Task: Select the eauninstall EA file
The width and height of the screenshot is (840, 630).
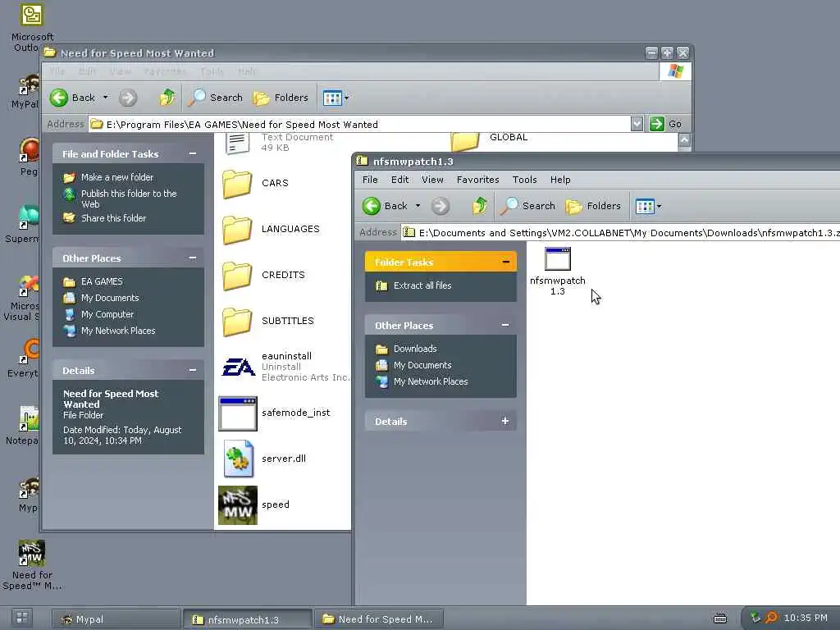Action: (285, 367)
